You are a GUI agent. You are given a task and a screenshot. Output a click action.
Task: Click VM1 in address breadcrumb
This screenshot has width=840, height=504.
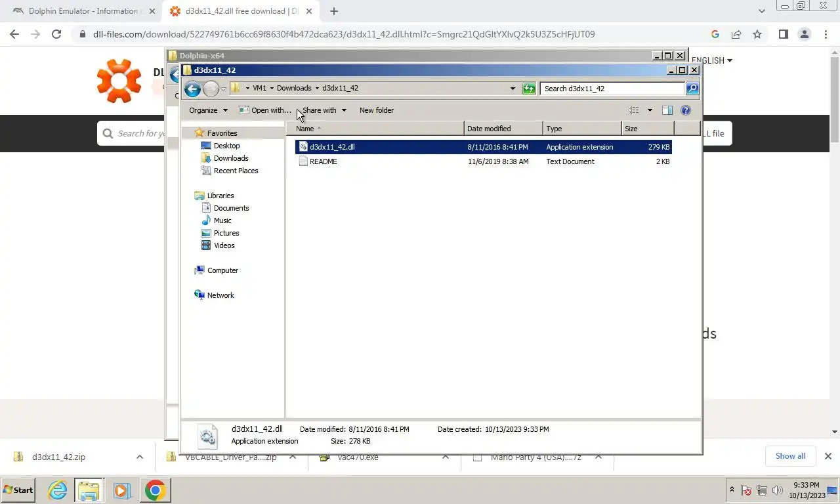coord(259,88)
